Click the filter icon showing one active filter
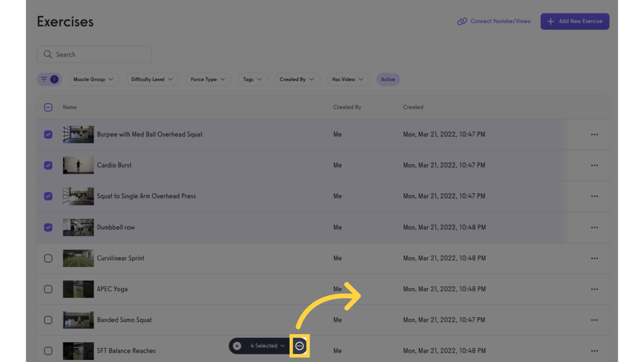 coord(49,79)
